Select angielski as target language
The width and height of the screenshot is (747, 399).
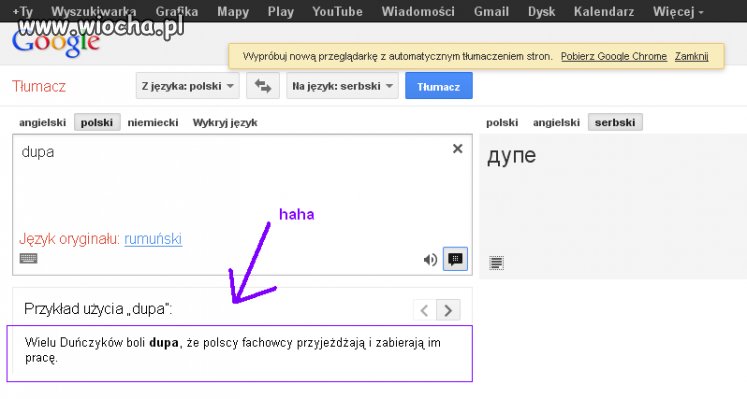[556, 122]
